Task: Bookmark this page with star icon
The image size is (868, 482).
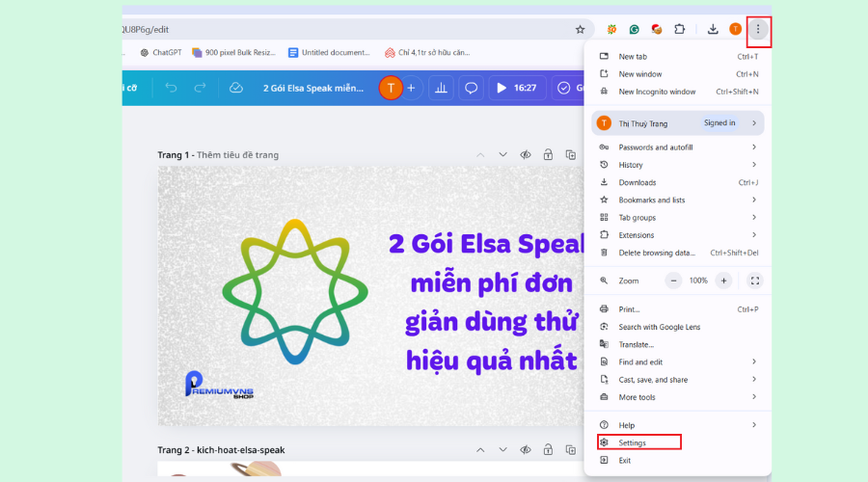Action: [x=580, y=29]
